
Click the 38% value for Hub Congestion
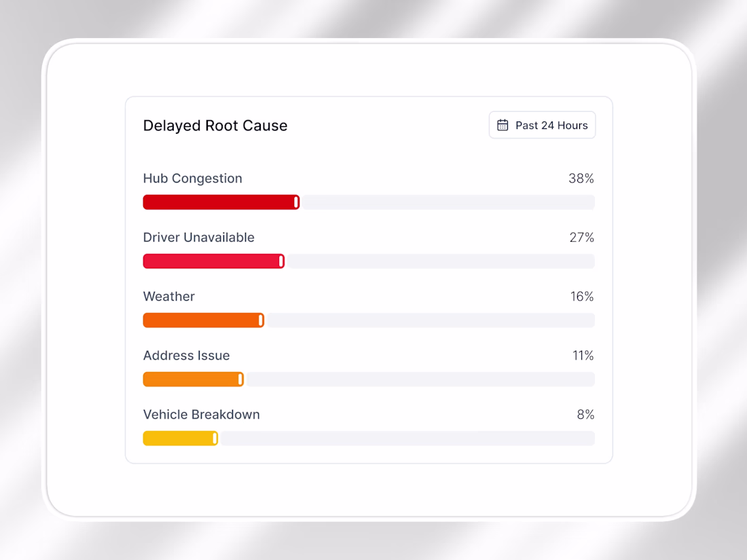point(581,179)
